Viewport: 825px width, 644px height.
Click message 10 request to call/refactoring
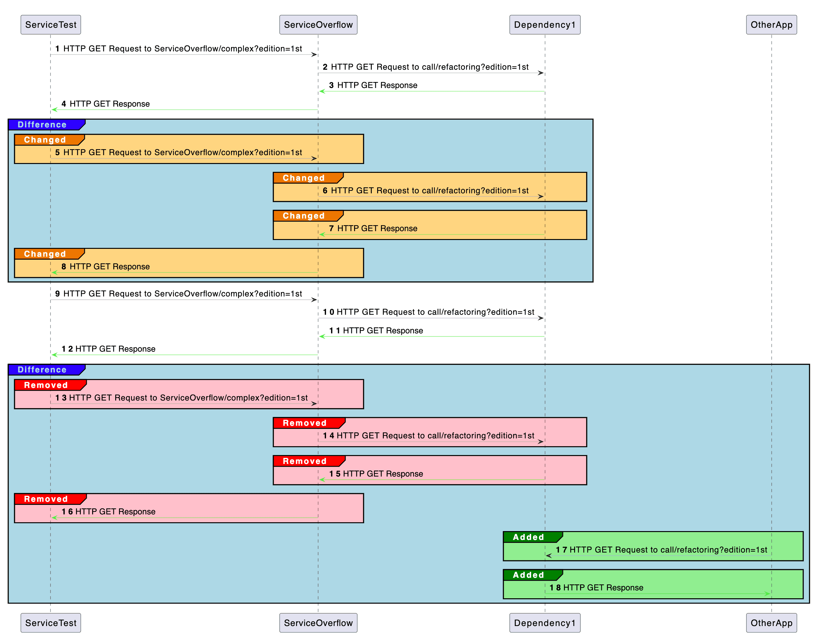pyautogui.click(x=430, y=312)
